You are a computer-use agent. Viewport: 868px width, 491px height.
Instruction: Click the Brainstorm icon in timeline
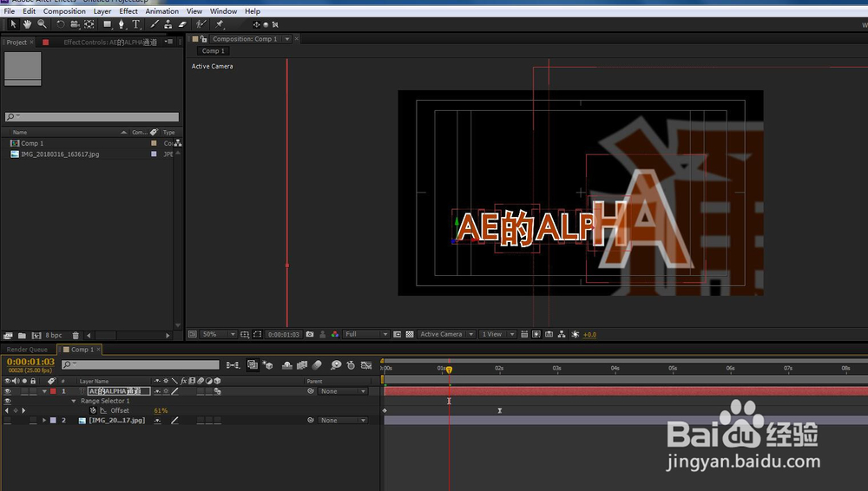coord(336,365)
